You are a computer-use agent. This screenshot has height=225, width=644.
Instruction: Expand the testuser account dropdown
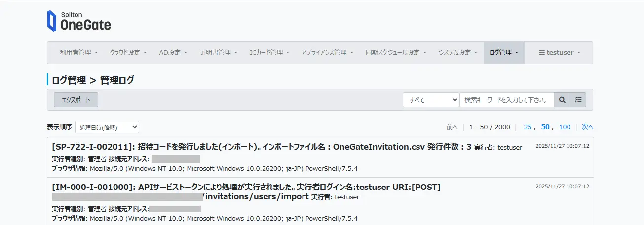[559, 52]
